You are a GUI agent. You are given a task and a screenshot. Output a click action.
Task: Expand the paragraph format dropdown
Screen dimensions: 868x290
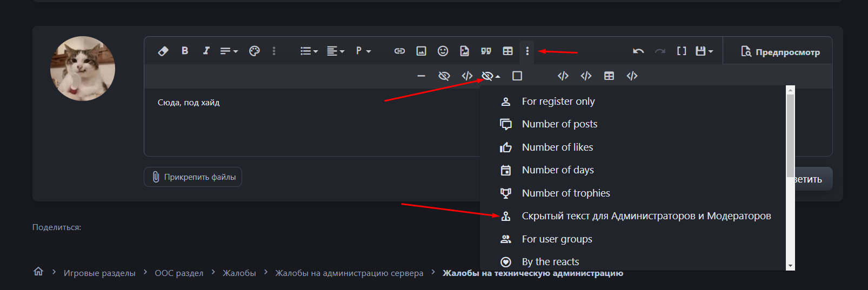click(363, 51)
